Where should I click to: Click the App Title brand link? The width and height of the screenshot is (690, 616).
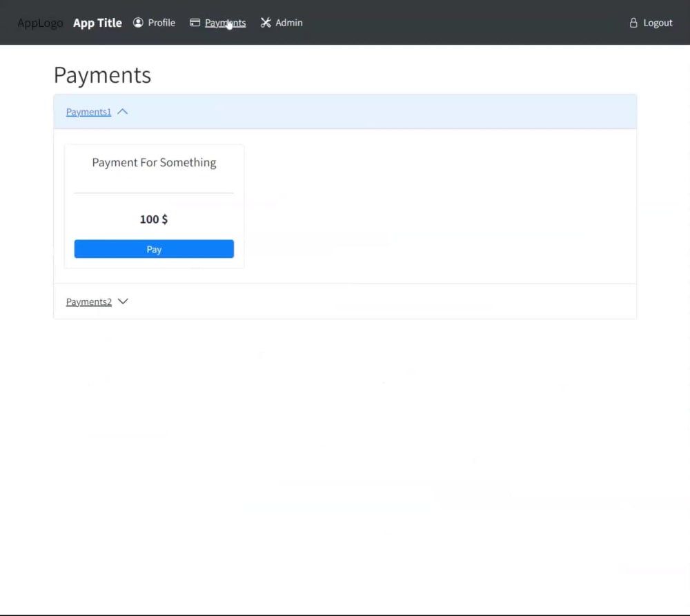(x=97, y=23)
